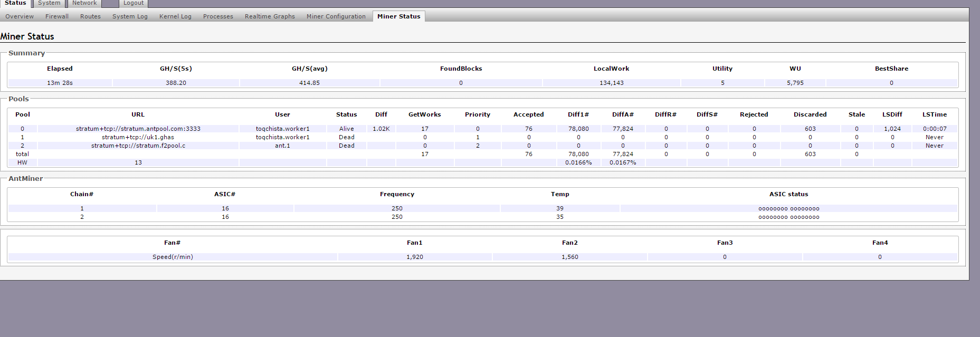Show the Kernel Log page
Image resolution: width=980 pixels, height=337 pixels.
tap(175, 16)
